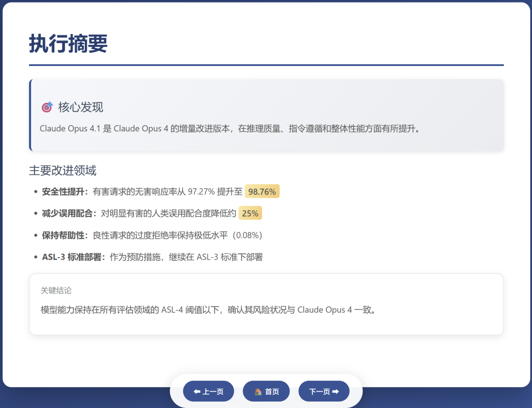Viewport: 532px width, 408px height.
Task: Click the 核心发现 heading text
Action: click(x=80, y=107)
